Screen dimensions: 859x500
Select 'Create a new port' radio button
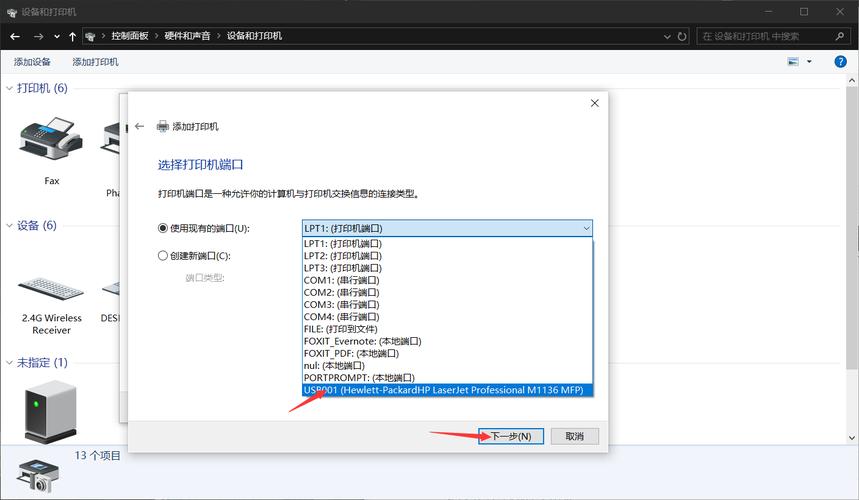pos(163,255)
